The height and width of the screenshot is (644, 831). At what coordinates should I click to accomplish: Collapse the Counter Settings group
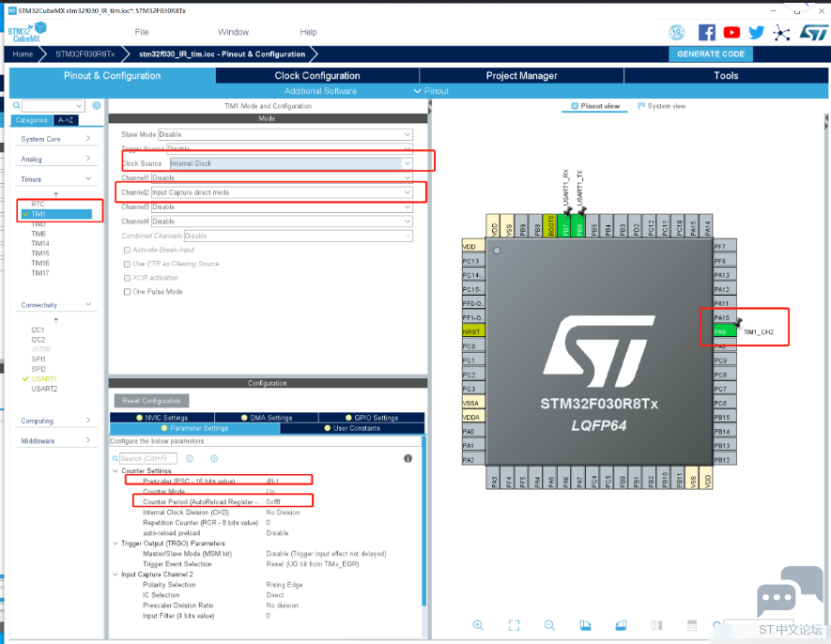click(115, 470)
